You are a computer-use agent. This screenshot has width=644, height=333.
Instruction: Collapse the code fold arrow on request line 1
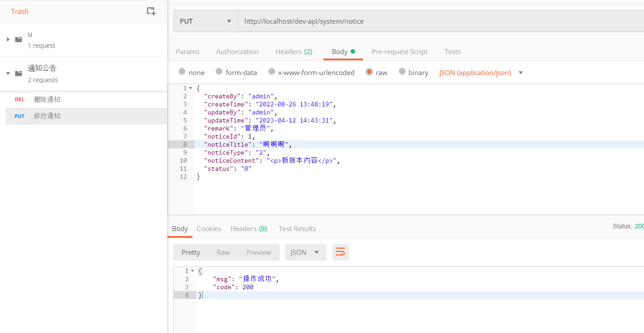click(191, 88)
